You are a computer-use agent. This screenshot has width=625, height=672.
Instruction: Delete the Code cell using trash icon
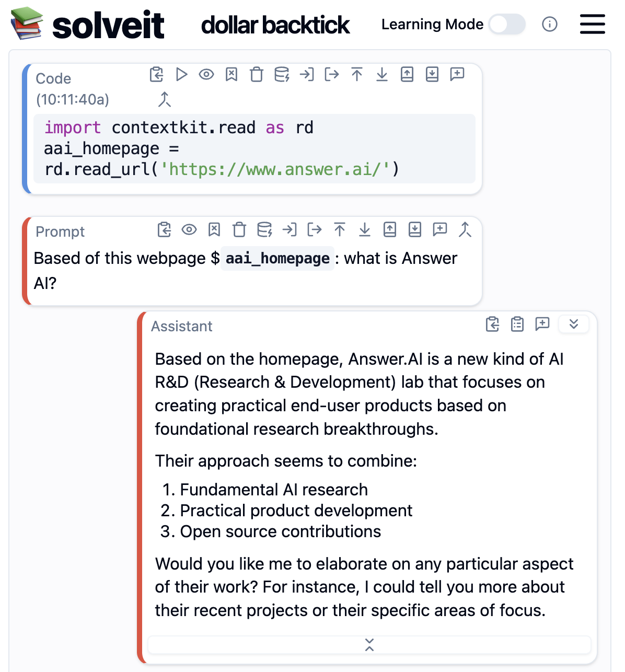(257, 74)
